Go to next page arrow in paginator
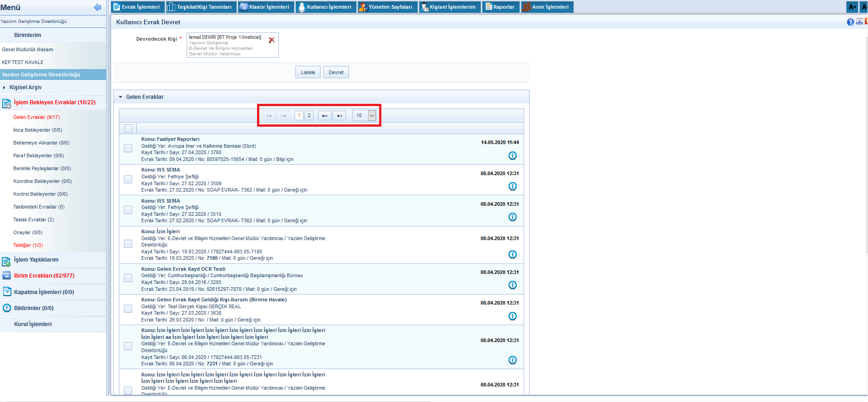The width and height of the screenshot is (868, 402). 324,116
